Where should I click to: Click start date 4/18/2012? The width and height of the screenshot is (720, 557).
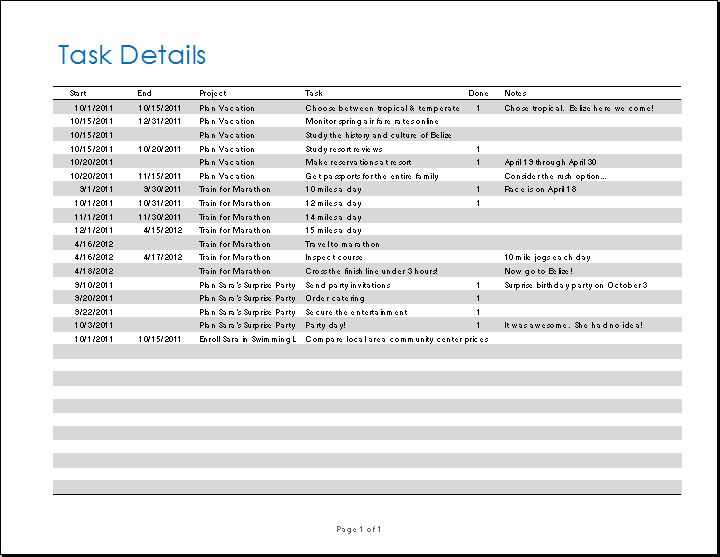click(x=94, y=271)
